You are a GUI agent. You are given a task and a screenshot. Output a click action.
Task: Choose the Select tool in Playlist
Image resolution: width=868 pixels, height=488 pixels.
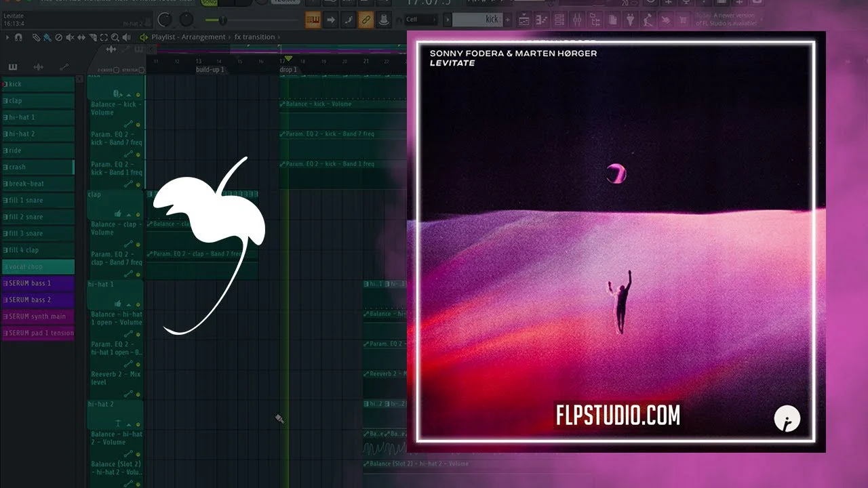click(104, 37)
